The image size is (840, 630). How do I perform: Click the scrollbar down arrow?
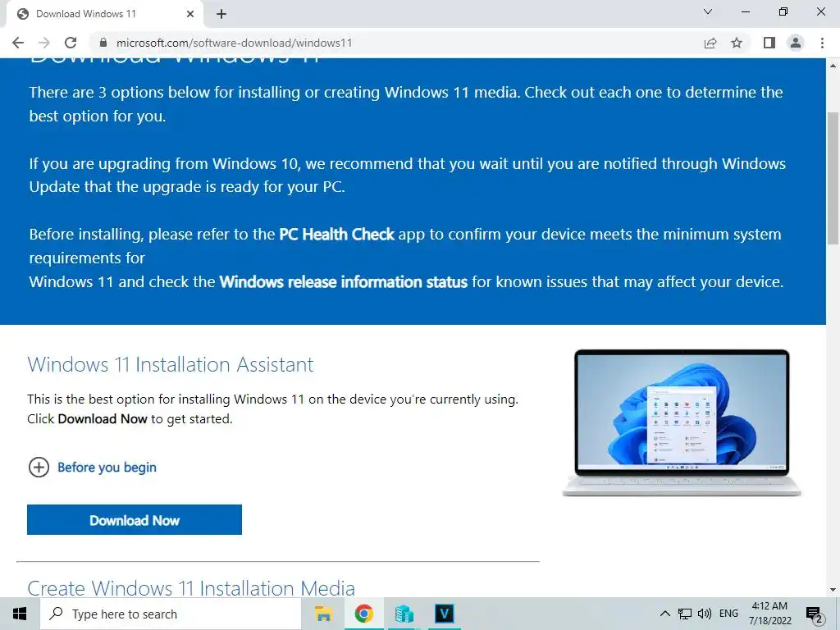tap(833, 590)
